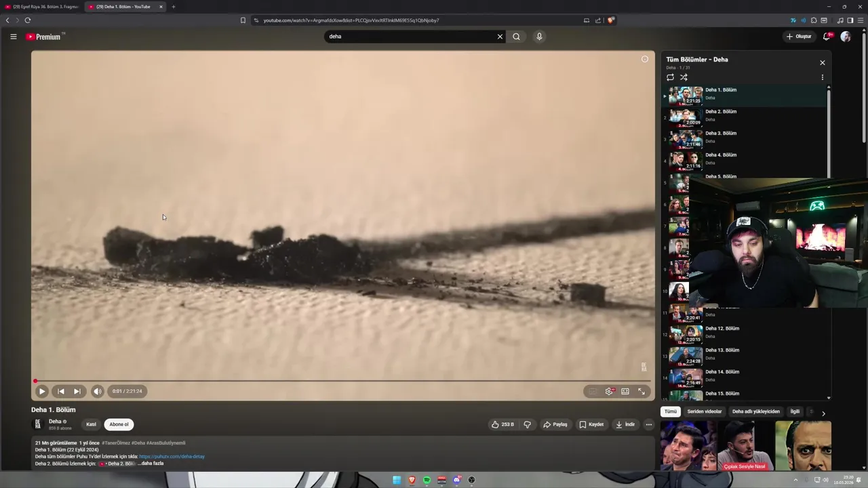This screenshot has height=488, width=868.
Task: Select Deha 15. Bölüm in playlist
Action: coord(745,394)
